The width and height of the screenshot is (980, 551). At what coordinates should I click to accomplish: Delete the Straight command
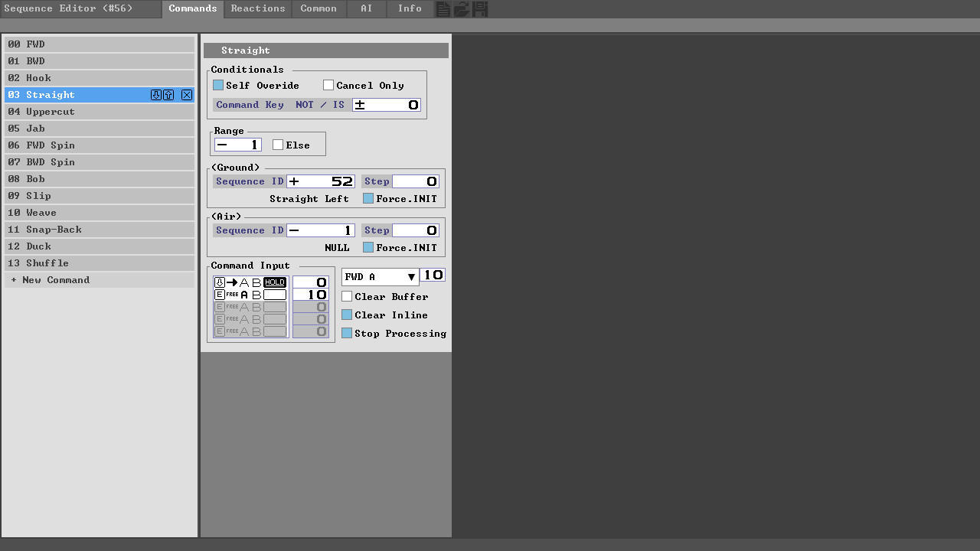(x=186, y=94)
